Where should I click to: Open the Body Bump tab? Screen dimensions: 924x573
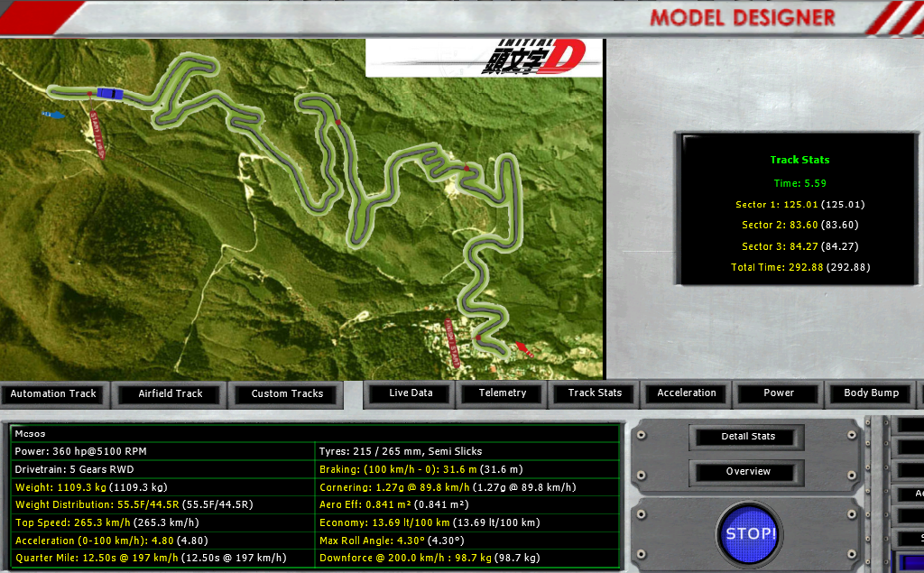[871, 393]
